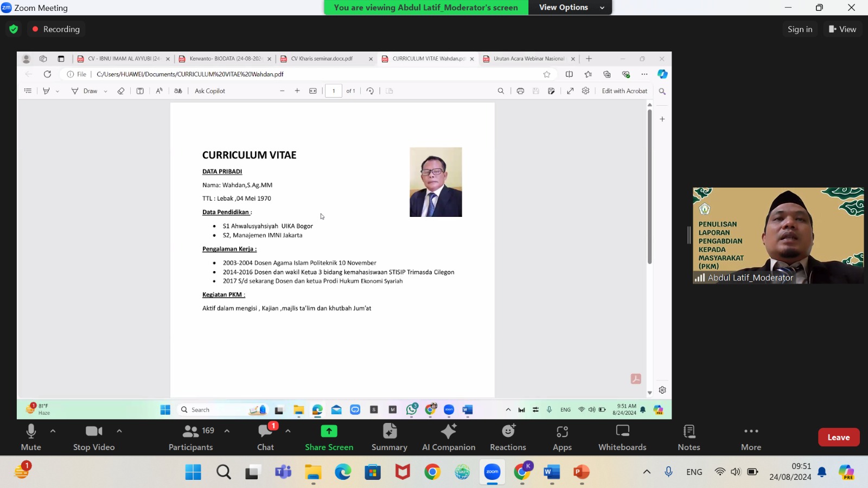Click the Apps icon in Zoom toolbar
Image resolution: width=868 pixels, height=488 pixels.
click(562, 437)
